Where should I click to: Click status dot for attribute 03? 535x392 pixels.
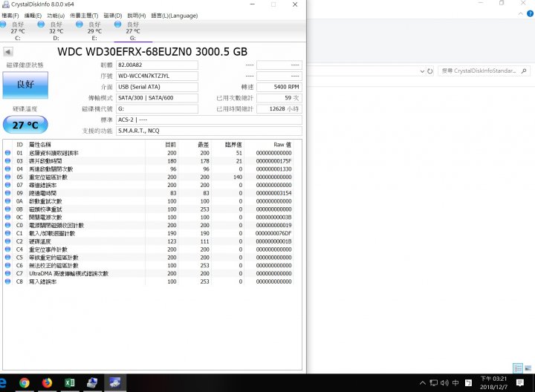click(8, 161)
